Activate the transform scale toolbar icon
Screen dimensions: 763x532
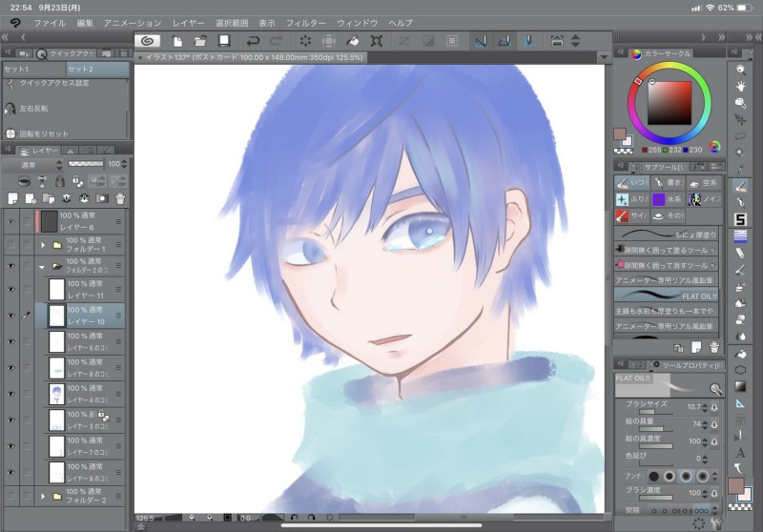tap(376, 41)
